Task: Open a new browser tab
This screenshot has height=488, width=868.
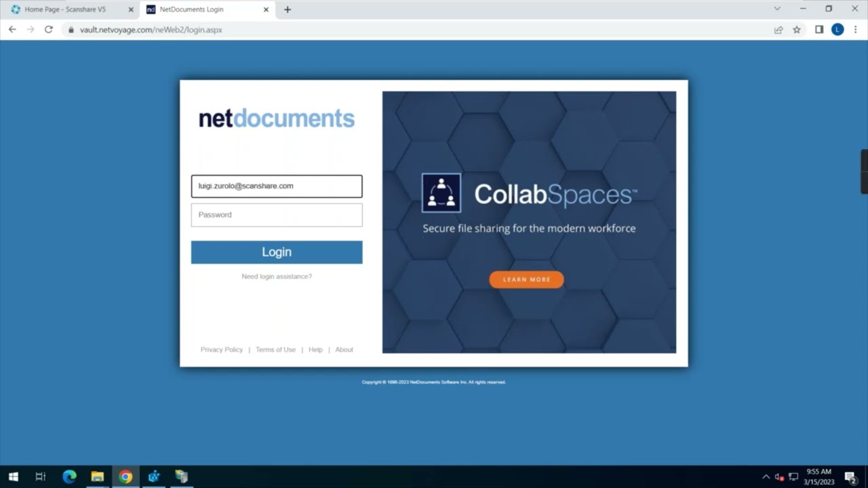Action: [x=288, y=9]
